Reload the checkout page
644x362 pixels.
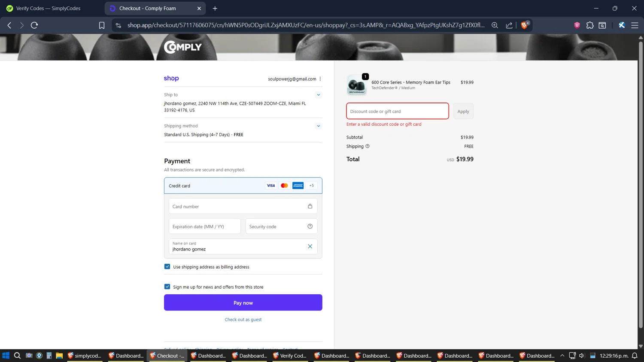34,25
